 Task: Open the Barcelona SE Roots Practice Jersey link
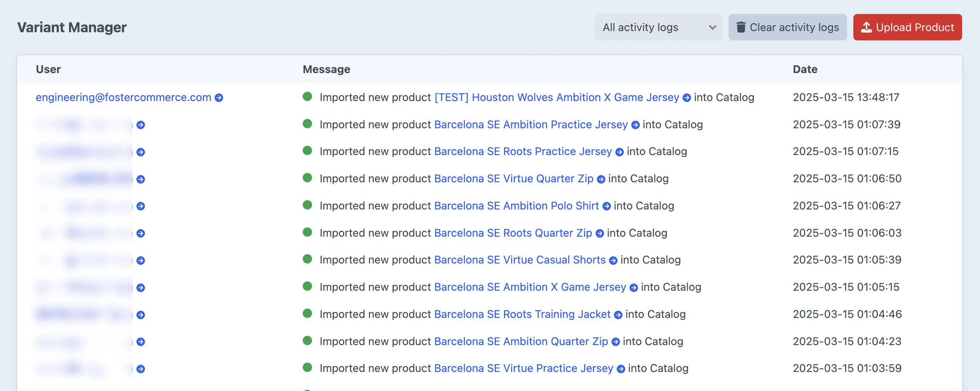[523, 152]
